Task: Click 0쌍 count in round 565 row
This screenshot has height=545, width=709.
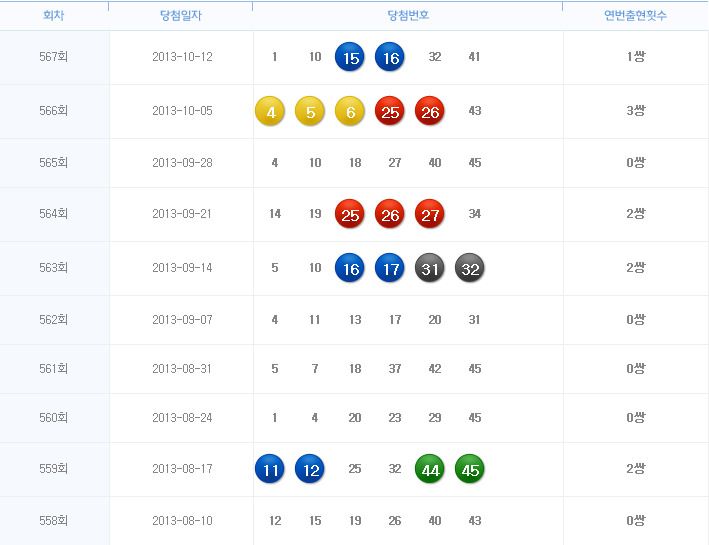Action: pyautogui.click(x=636, y=162)
